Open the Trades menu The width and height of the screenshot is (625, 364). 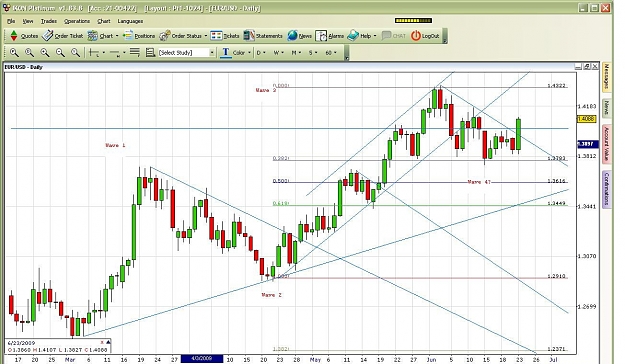pos(49,21)
